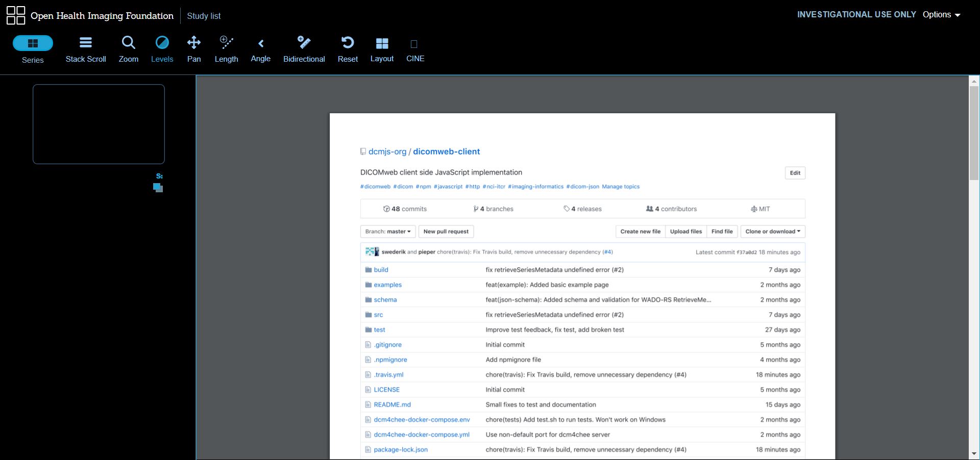This screenshot has height=460, width=980.
Task: Select the Levels tool
Action: [x=162, y=49]
